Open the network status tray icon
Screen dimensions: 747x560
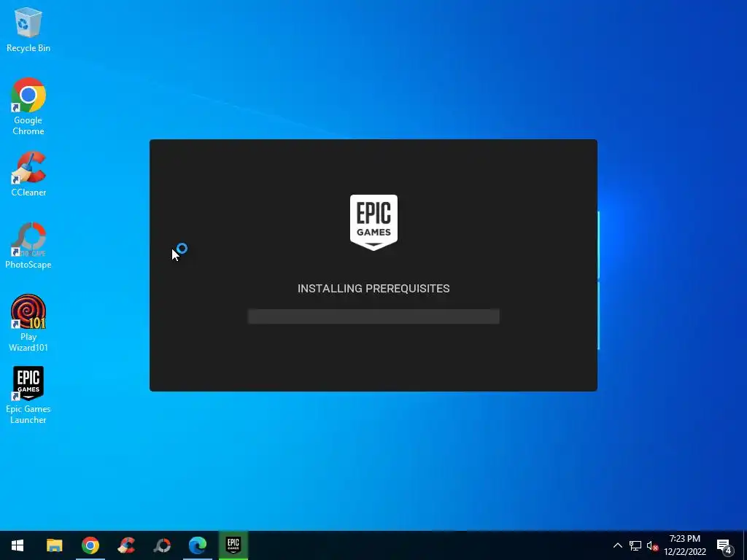(635, 545)
